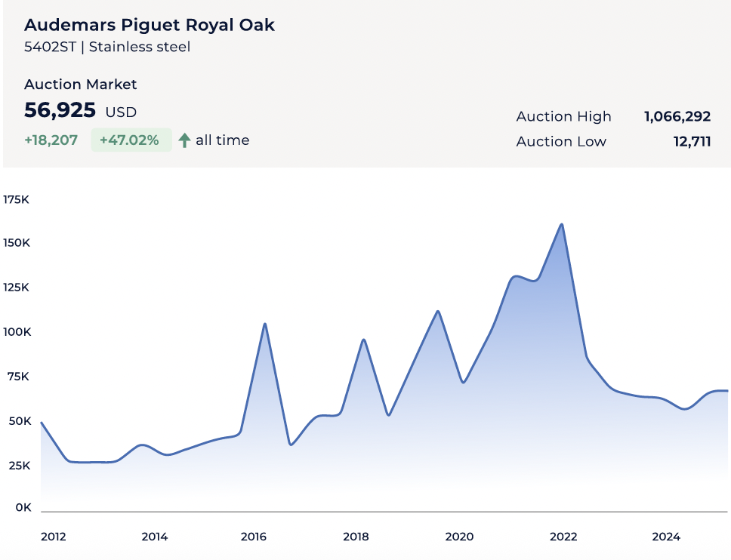
Task: Click the 2012 x-axis label
Action: pyautogui.click(x=54, y=537)
